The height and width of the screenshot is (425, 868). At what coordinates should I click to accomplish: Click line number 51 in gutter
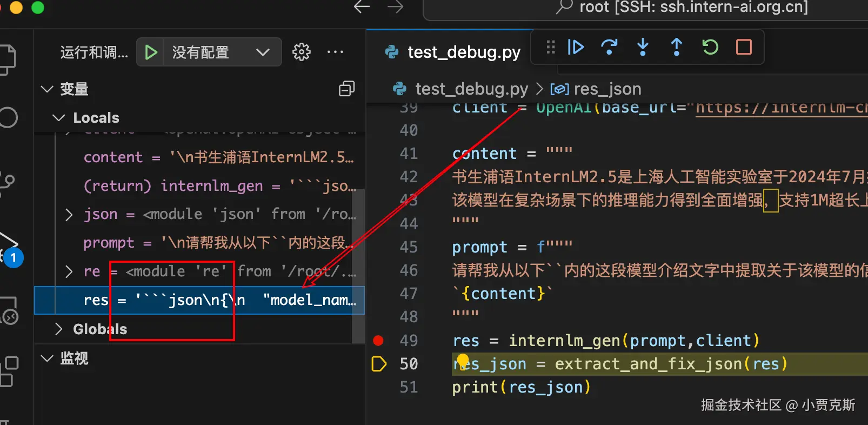(409, 387)
